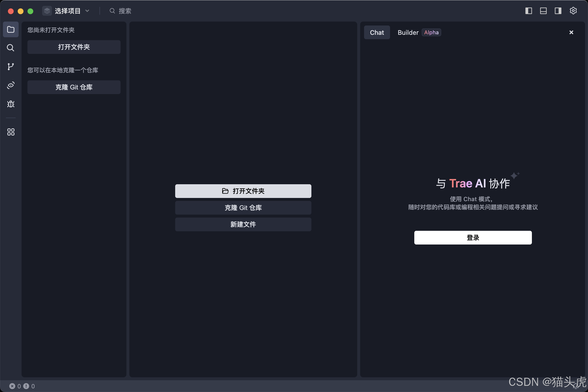The height and width of the screenshot is (392, 588).
Task: Toggle the right AI sidebar layout icon
Action: [x=558, y=11]
